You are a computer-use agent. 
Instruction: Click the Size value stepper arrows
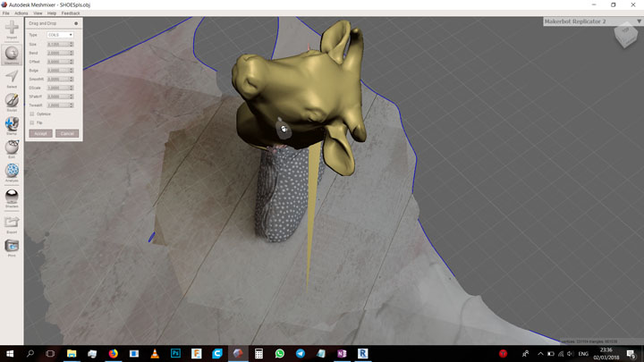coord(72,44)
